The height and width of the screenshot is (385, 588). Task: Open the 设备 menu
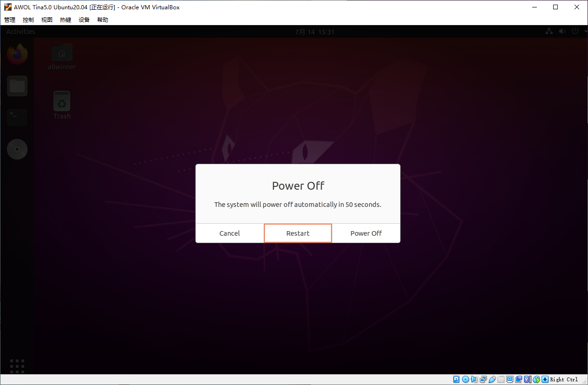coord(84,20)
